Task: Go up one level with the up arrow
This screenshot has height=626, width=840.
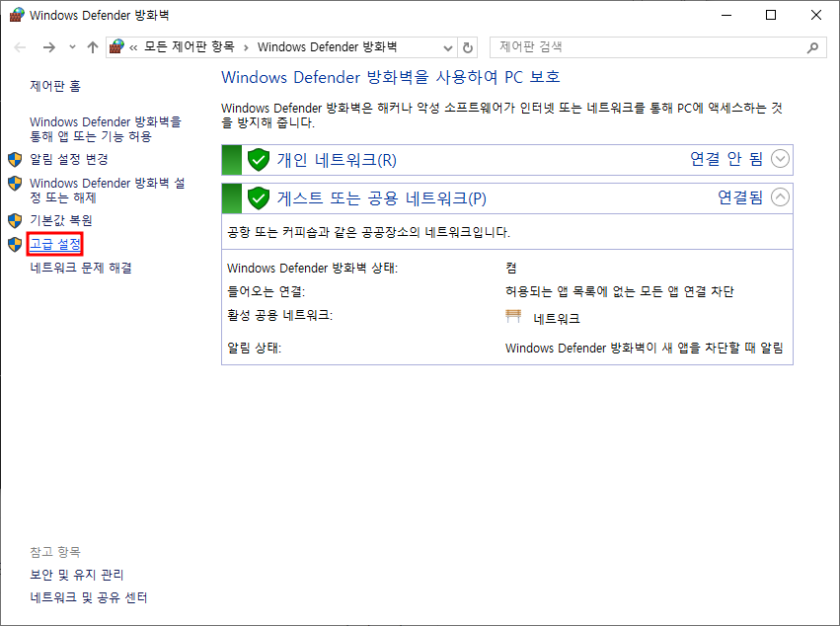Action: (x=93, y=47)
